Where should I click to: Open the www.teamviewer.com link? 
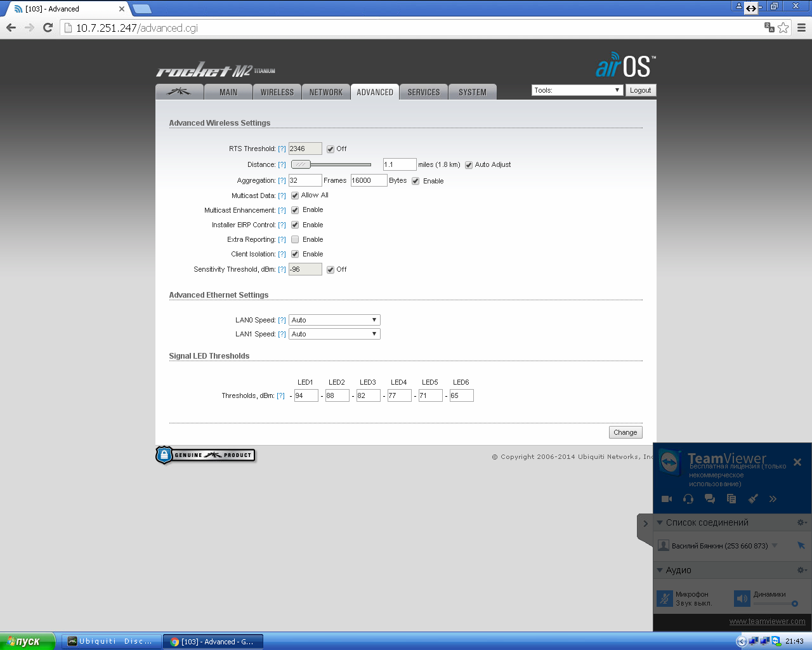[768, 621]
